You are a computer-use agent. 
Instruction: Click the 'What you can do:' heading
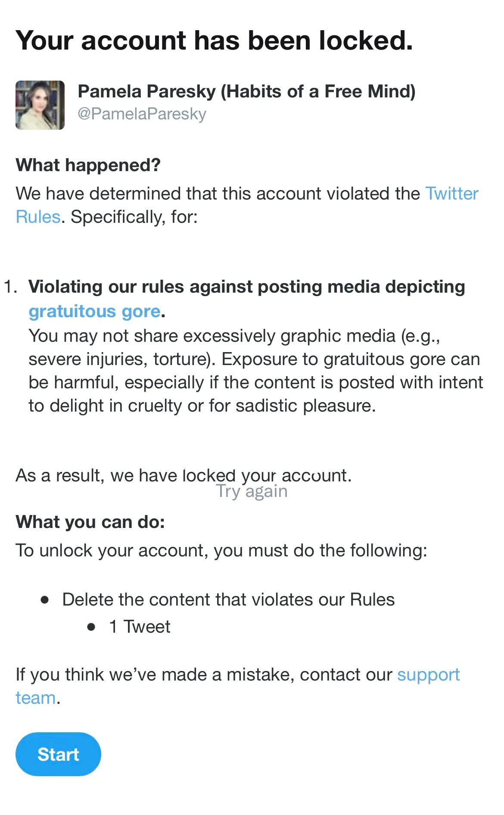coord(90,522)
